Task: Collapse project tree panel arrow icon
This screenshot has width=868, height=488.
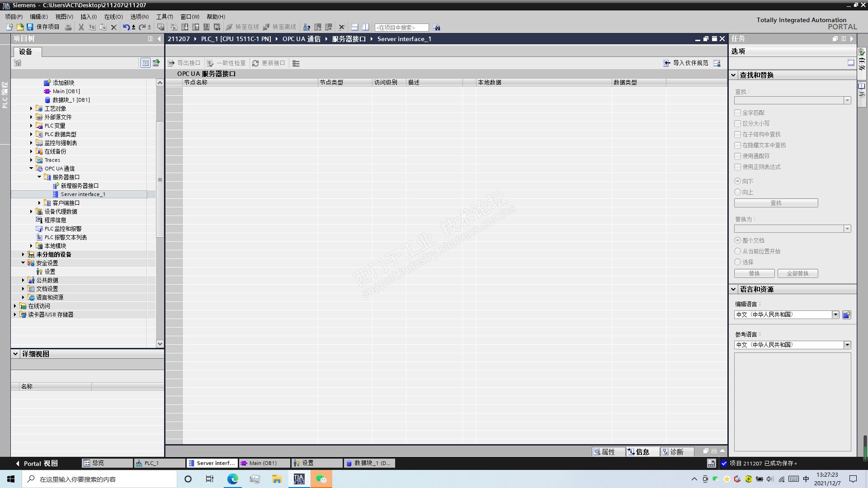Action: (x=159, y=39)
